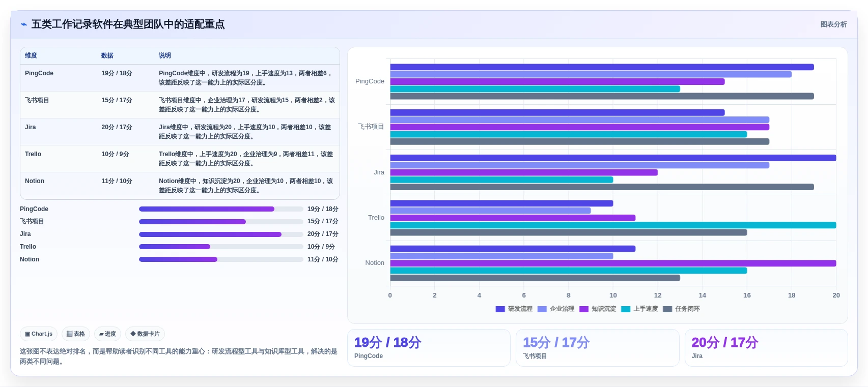Select the Jira table row name

coord(31,127)
